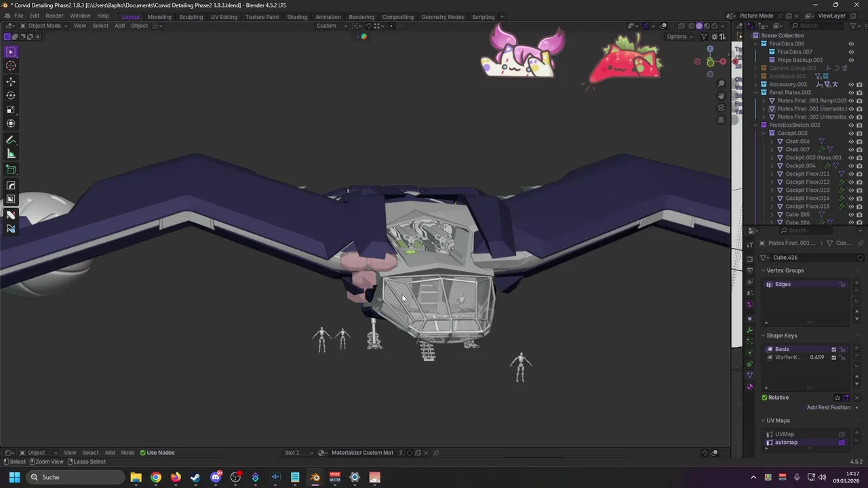
Task: Open the Windows Start menu
Action: 14,477
